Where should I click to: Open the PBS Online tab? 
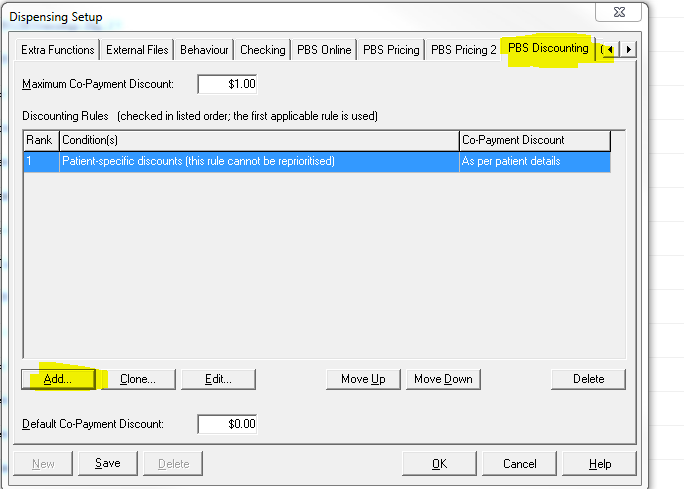[324, 50]
